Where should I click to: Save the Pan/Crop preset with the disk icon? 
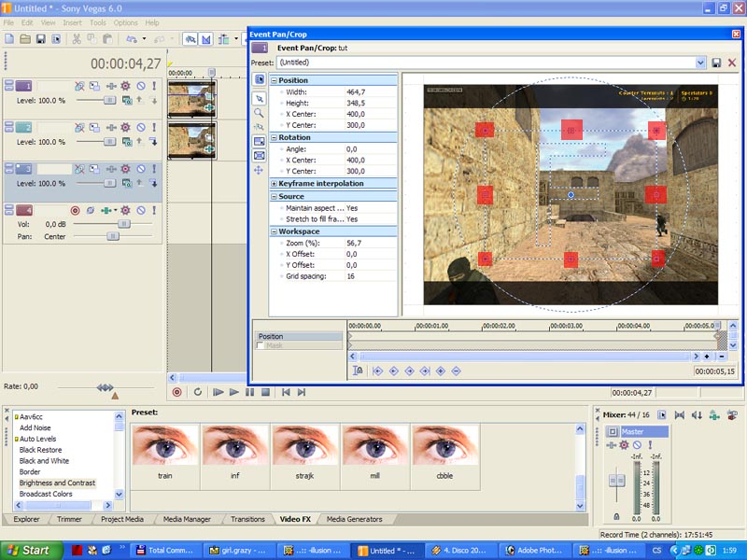pyautogui.click(x=716, y=63)
